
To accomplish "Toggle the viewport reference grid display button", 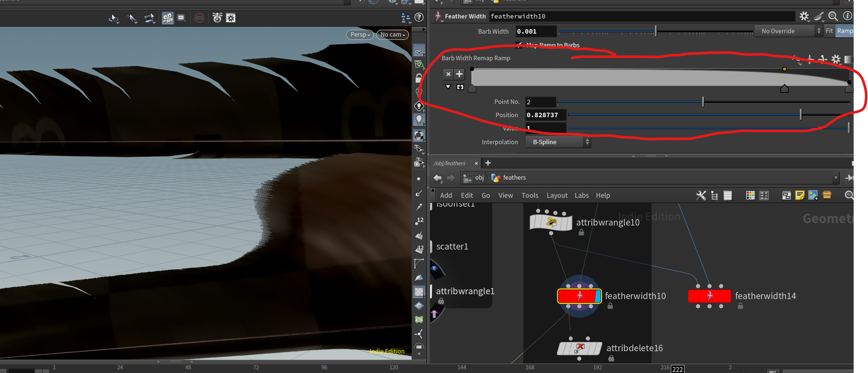I will pos(419,51).
